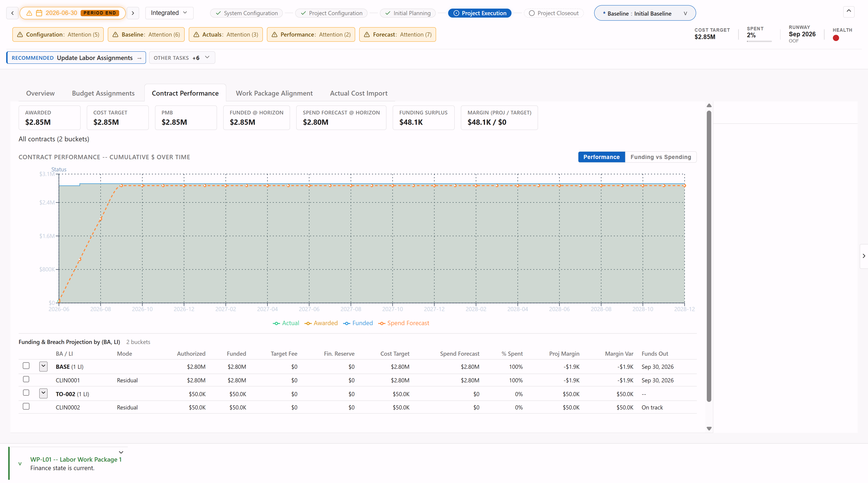Check the CLIN0001 row checkbox
The image size is (868, 483).
point(26,379)
